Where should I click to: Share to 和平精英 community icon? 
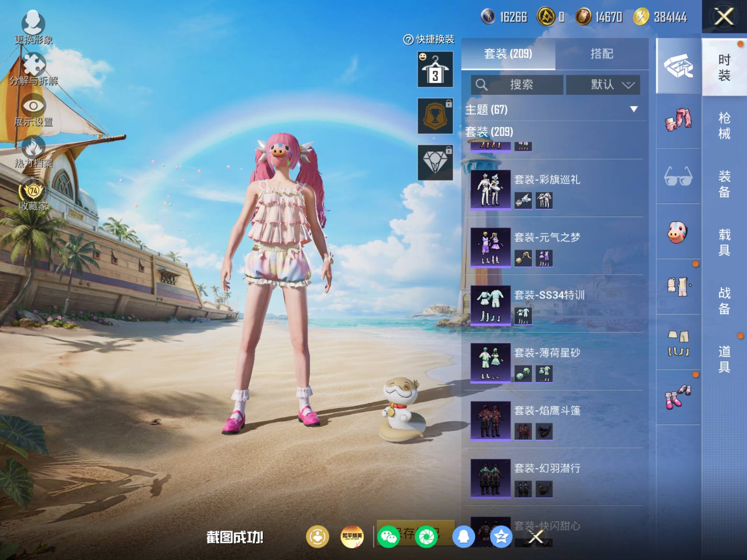click(352, 537)
